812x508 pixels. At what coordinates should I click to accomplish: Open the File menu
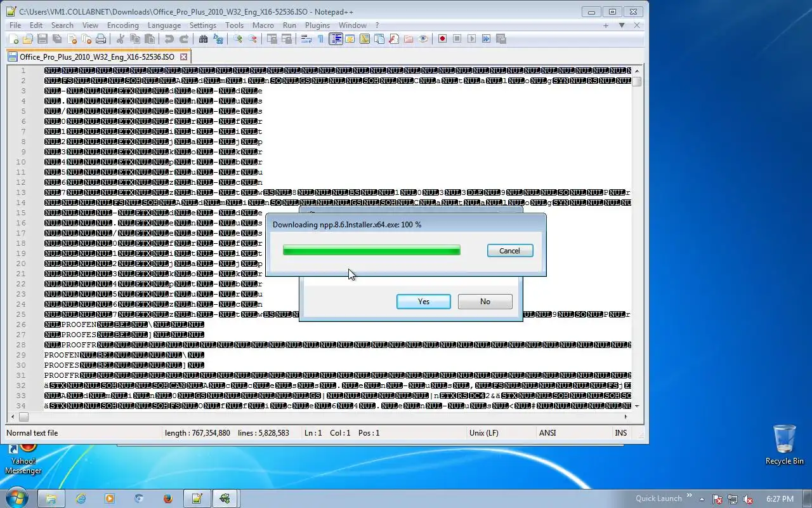tap(15, 25)
